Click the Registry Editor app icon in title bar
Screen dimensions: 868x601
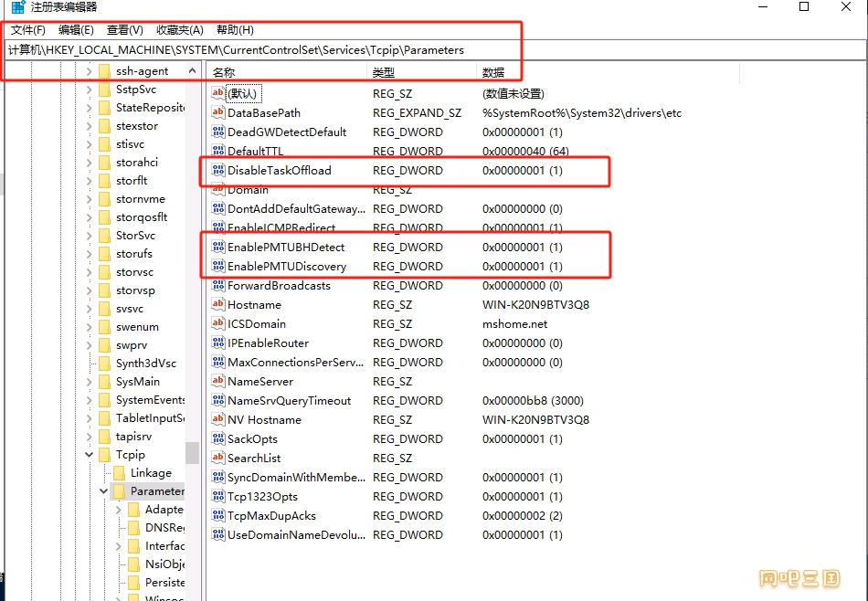[x=18, y=7]
